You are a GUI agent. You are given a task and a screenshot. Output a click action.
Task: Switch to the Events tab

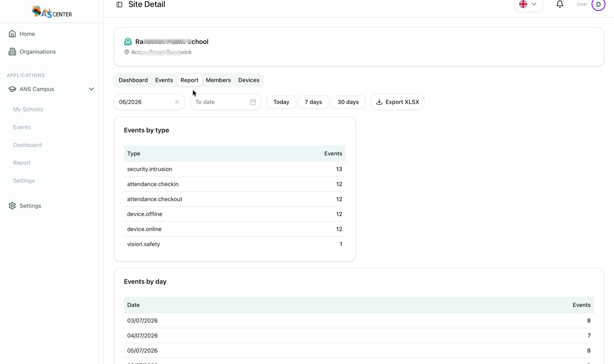(164, 80)
